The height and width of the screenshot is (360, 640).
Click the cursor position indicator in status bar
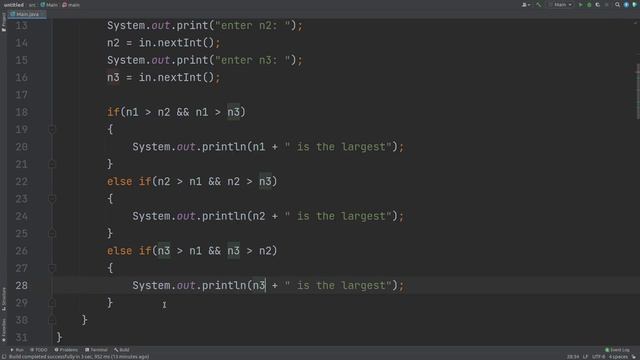pos(573,357)
